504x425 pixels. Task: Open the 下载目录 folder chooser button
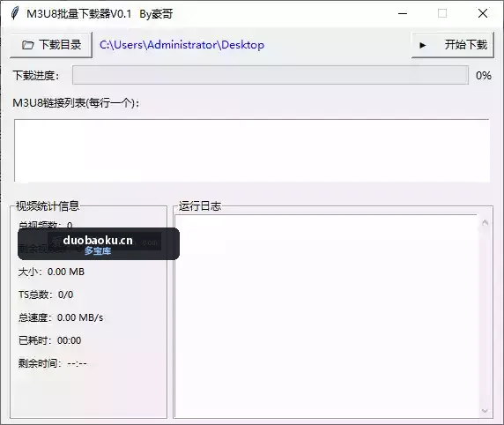pos(51,45)
